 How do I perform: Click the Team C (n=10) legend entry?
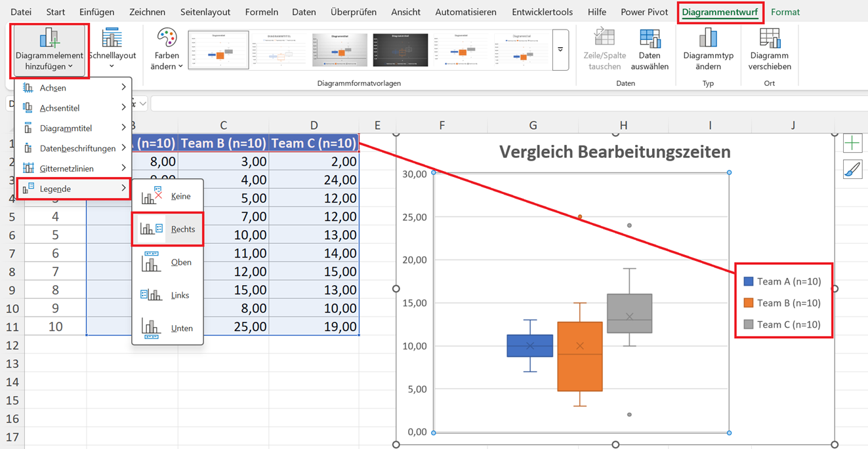(x=783, y=324)
